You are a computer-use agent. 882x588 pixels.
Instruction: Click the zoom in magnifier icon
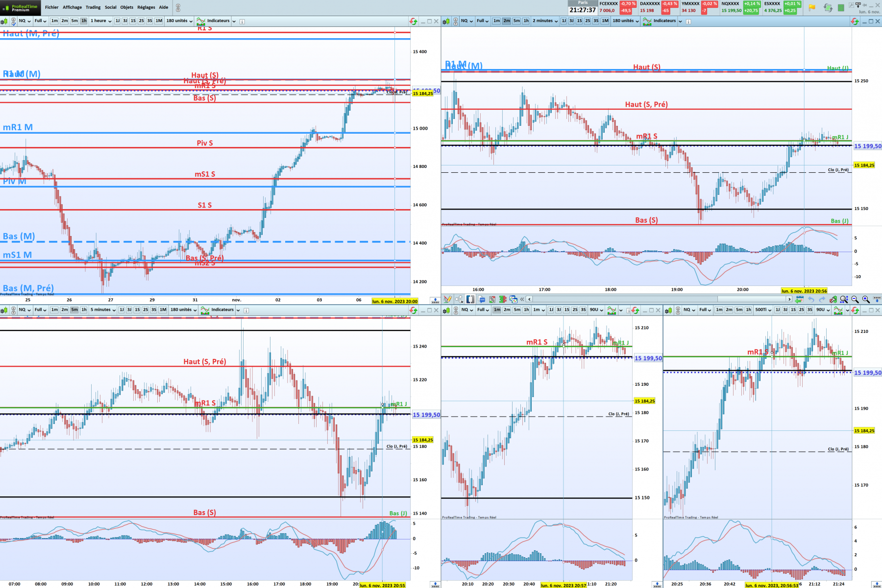coord(866,299)
